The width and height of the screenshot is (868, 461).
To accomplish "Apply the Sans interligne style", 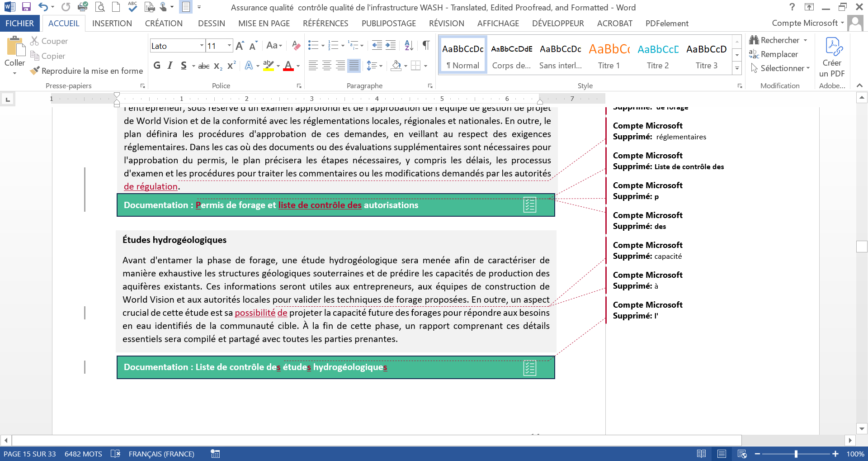I will point(561,55).
